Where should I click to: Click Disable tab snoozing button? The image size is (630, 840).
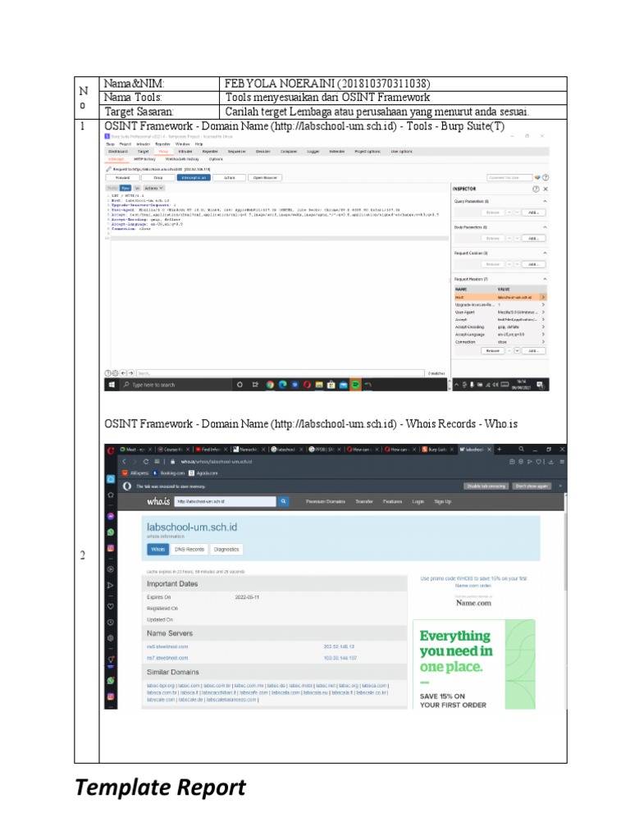tap(486, 486)
